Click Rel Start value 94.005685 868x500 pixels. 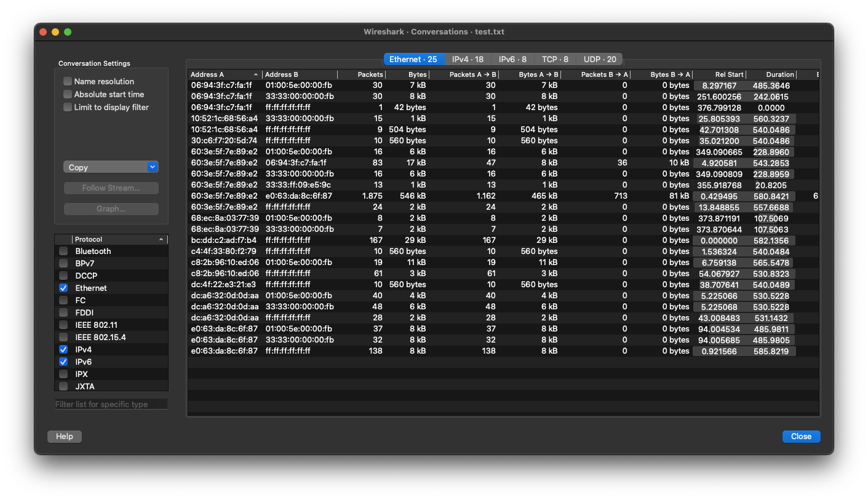click(x=719, y=340)
